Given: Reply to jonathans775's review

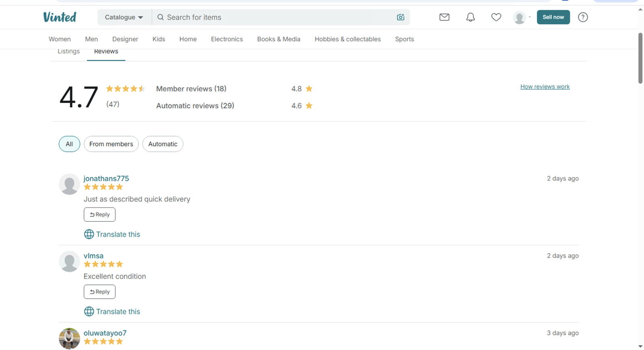Looking at the screenshot, I should pyautogui.click(x=99, y=214).
